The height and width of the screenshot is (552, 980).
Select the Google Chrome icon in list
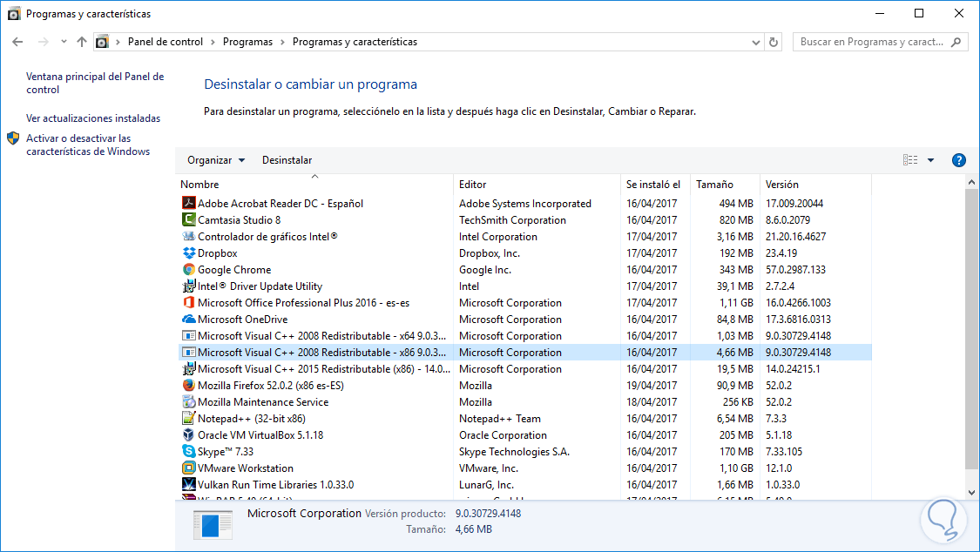(189, 270)
